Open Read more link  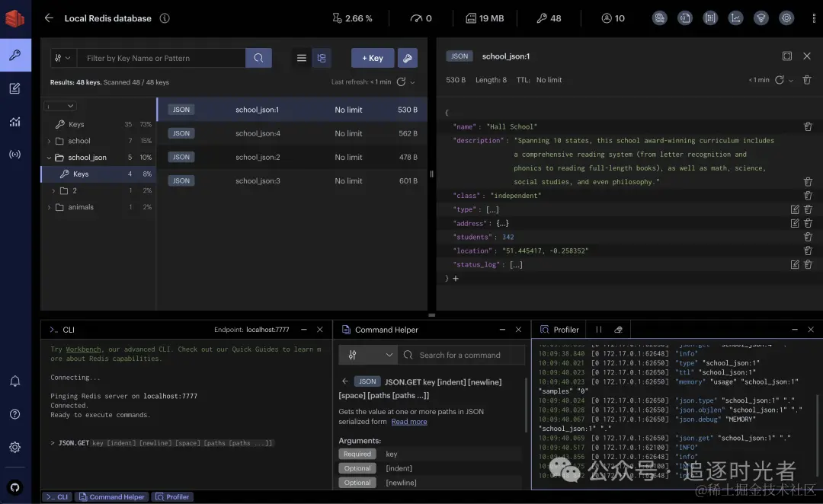coord(409,422)
